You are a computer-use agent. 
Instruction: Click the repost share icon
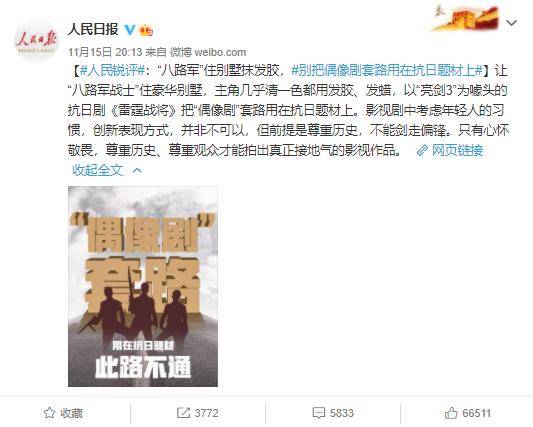[183, 413]
